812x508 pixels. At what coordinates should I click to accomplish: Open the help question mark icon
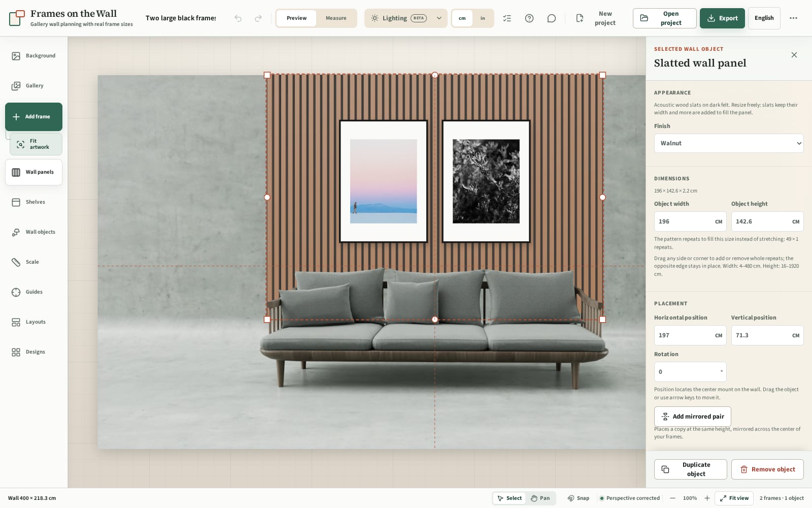[x=529, y=18]
